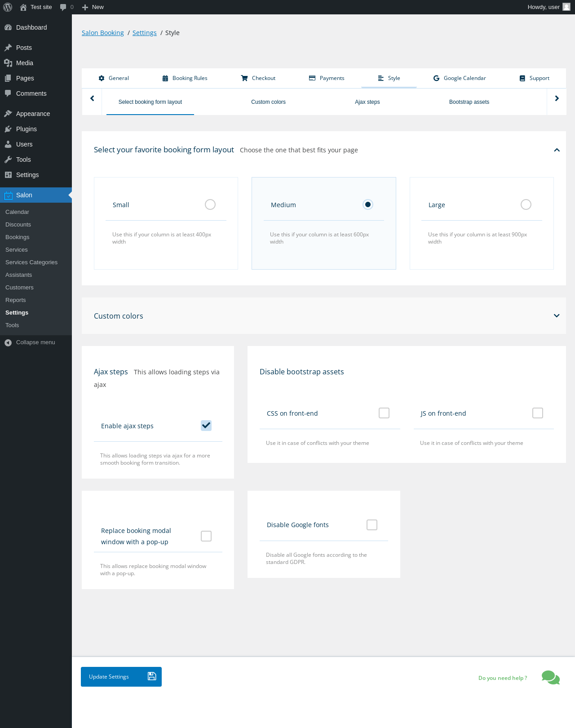This screenshot has height=728, width=575.
Task: Click the Users person icon
Action: [8, 144]
